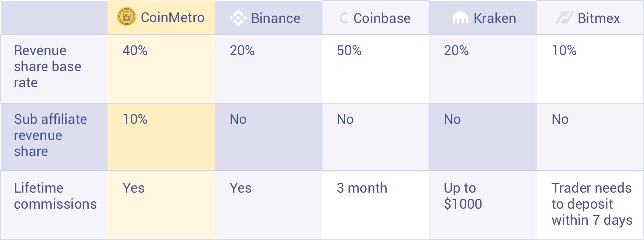644x240 pixels.
Task: Click the CoinMetro train logo icon
Action: pyautogui.click(x=127, y=17)
